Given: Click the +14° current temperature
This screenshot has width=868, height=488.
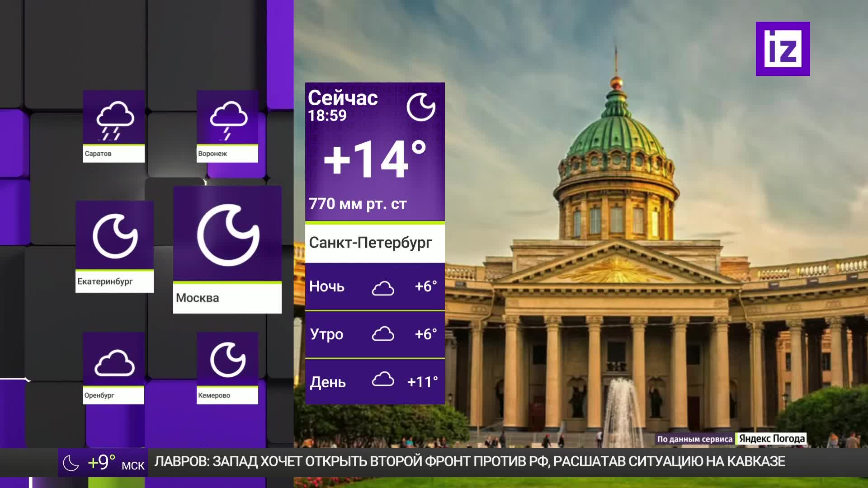Looking at the screenshot, I should coord(375,159).
